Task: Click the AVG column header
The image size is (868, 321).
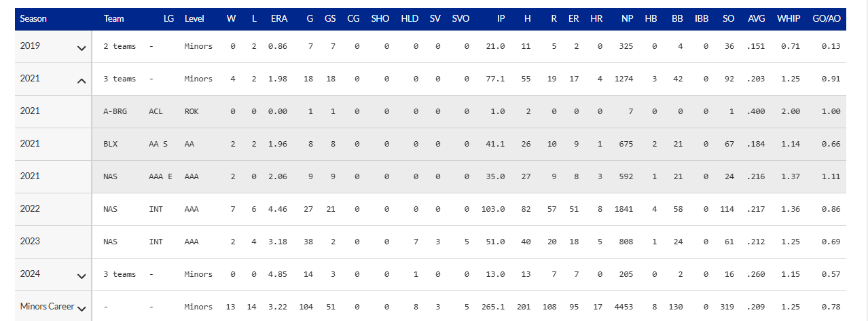Action: pos(756,19)
